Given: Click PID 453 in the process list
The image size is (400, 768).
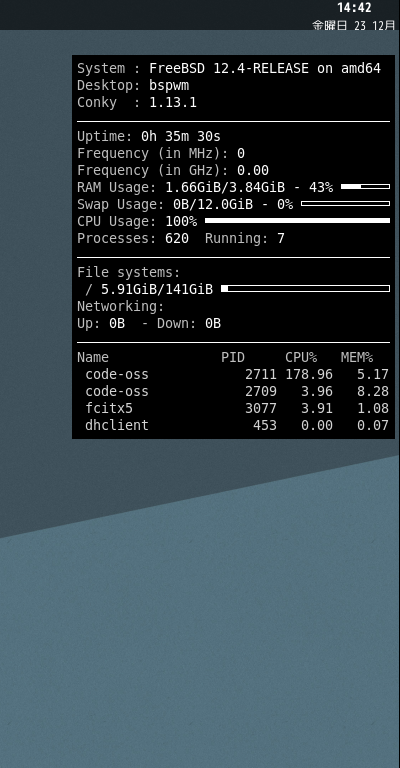Looking at the screenshot, I should click(x=264, y=426).
